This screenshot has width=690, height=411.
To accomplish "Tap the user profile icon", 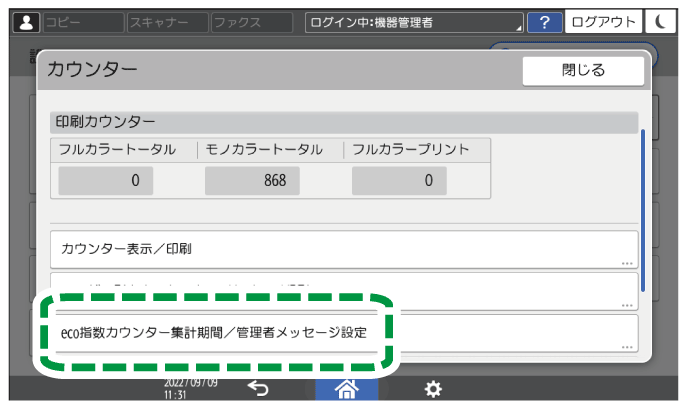I will [x=26, y=22].
